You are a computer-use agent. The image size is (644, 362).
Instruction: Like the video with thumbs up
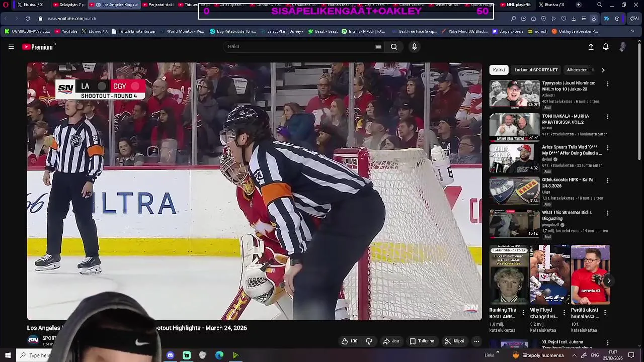tap(349, 341)
